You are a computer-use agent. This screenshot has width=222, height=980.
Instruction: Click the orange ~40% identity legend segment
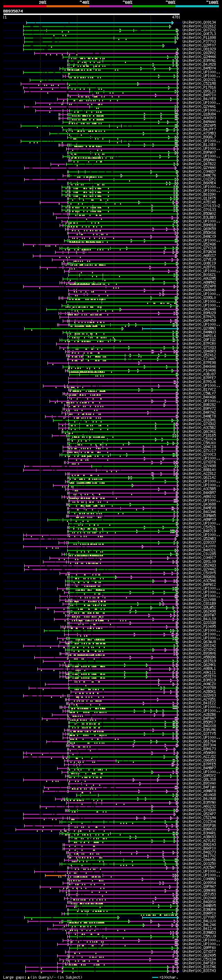click(x=68, y=6)
